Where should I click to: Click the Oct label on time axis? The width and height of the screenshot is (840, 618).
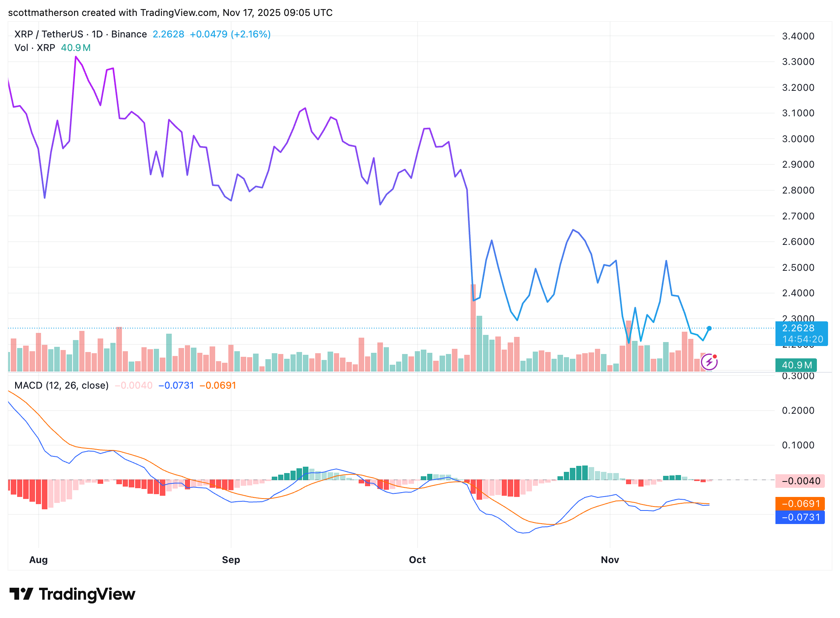pos(417,560)
